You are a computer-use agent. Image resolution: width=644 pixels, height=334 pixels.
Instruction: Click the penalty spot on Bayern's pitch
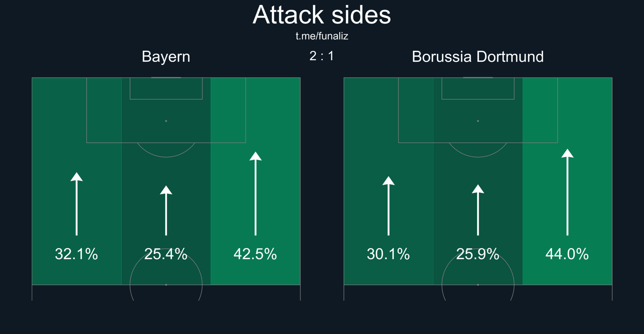[x=166, y=121]
